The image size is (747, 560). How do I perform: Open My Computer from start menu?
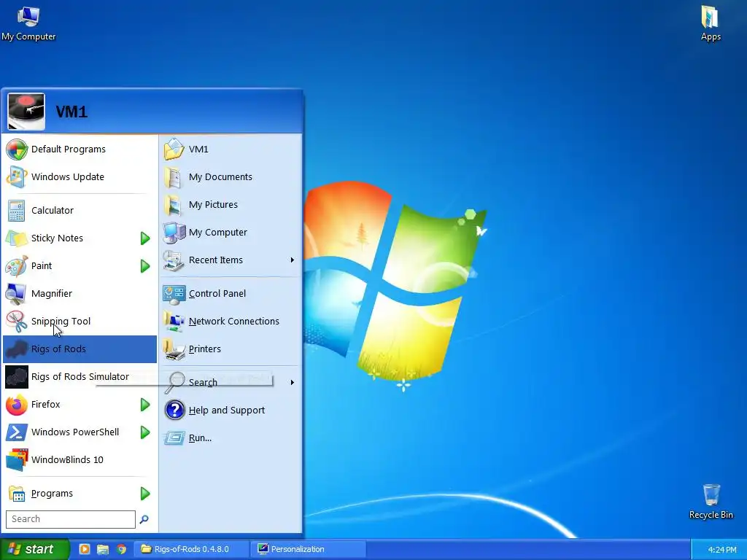pyautogui.click(x=230, y=233)
